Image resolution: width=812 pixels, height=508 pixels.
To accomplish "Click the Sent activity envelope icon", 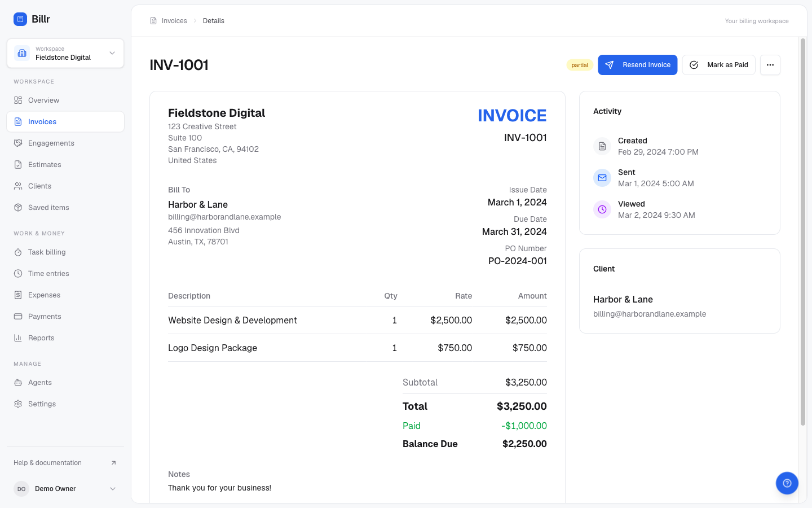I will tap(602, 178).
